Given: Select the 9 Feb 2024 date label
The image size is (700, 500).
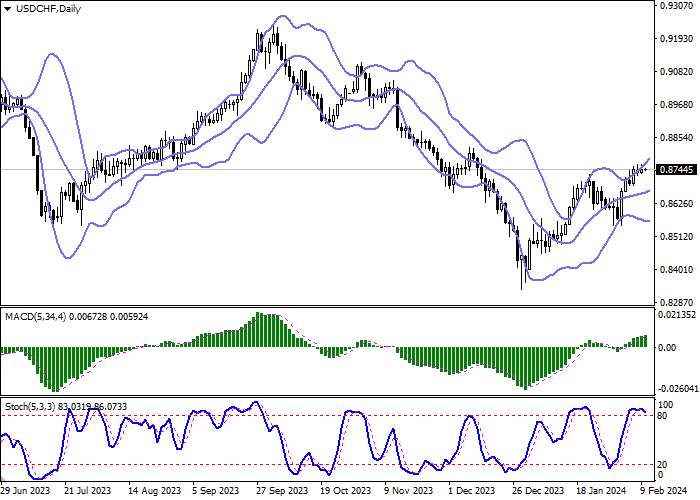Looking at the screenshot, I should point(665,490).
